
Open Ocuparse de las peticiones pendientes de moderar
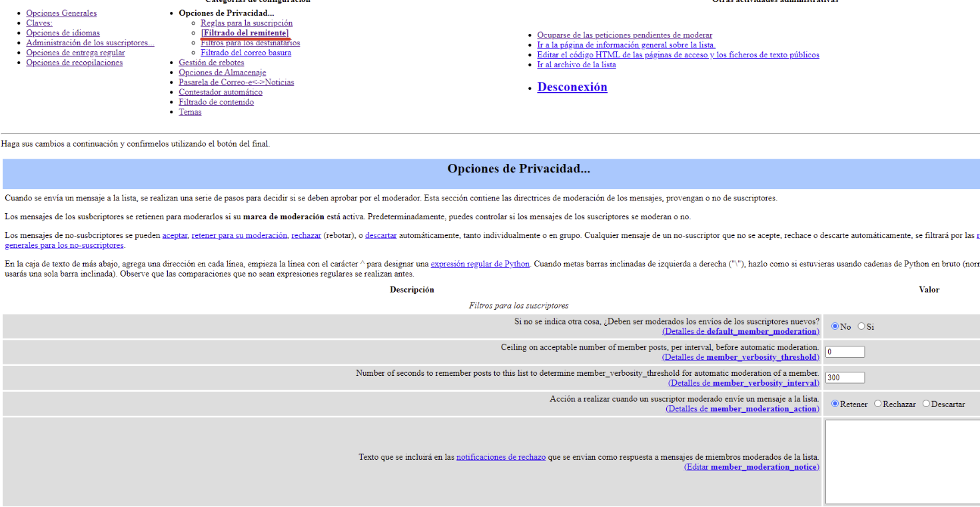[x=625, y=35]
